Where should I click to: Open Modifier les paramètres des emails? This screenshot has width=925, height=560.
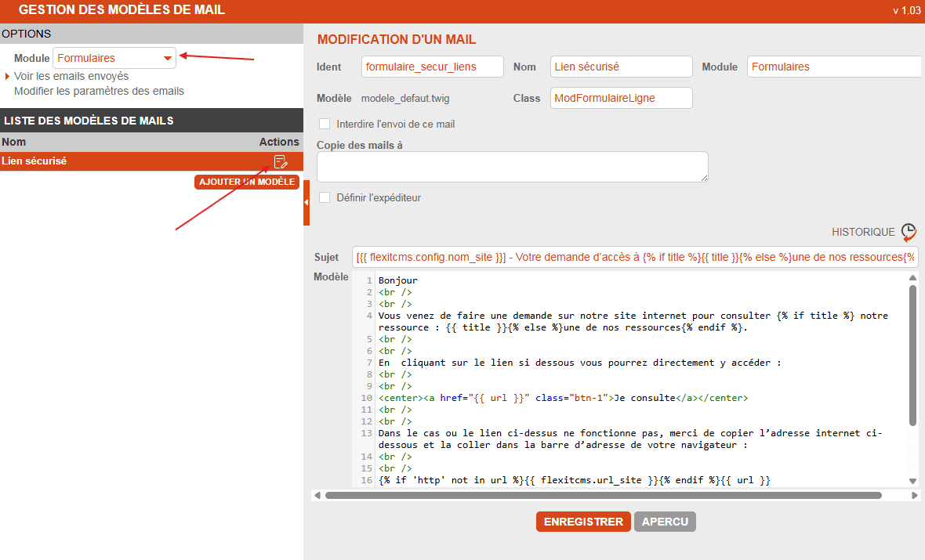[x=99, y=91]
